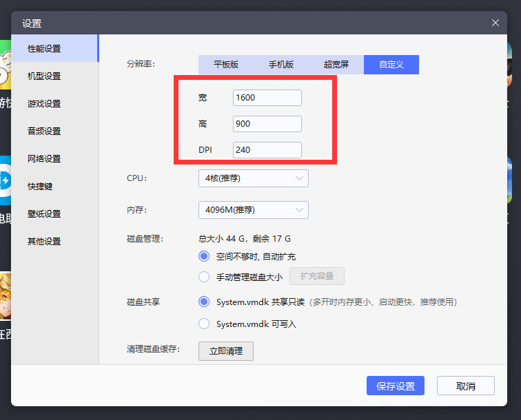Choose 平板版 resolution preset

pos(226,65)
